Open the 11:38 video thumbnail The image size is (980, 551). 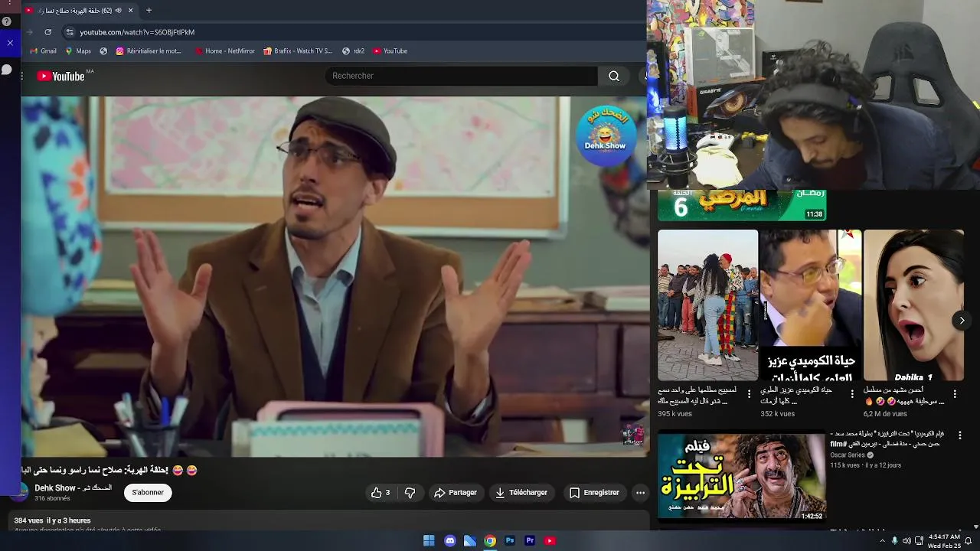click(742, 205)
